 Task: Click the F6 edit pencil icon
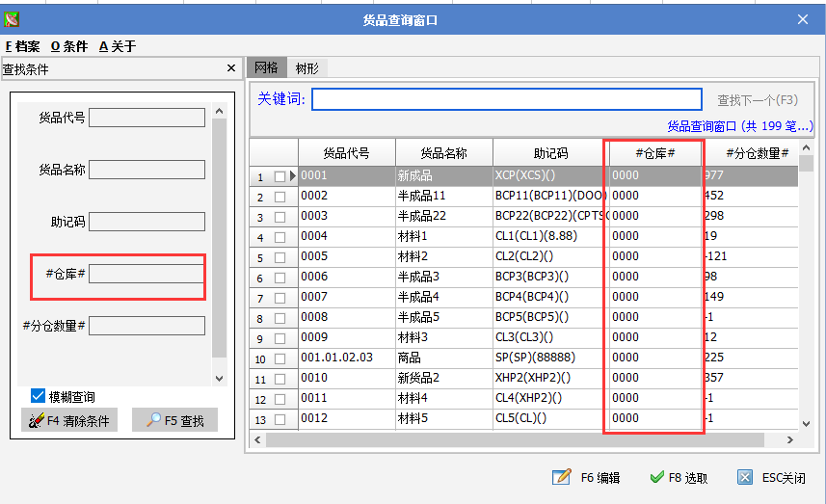pyautogui.click(x=562, y=477)
